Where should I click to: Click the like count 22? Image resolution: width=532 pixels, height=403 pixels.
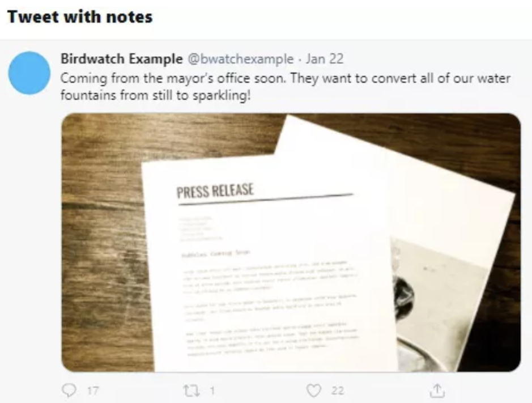point(337,391)
